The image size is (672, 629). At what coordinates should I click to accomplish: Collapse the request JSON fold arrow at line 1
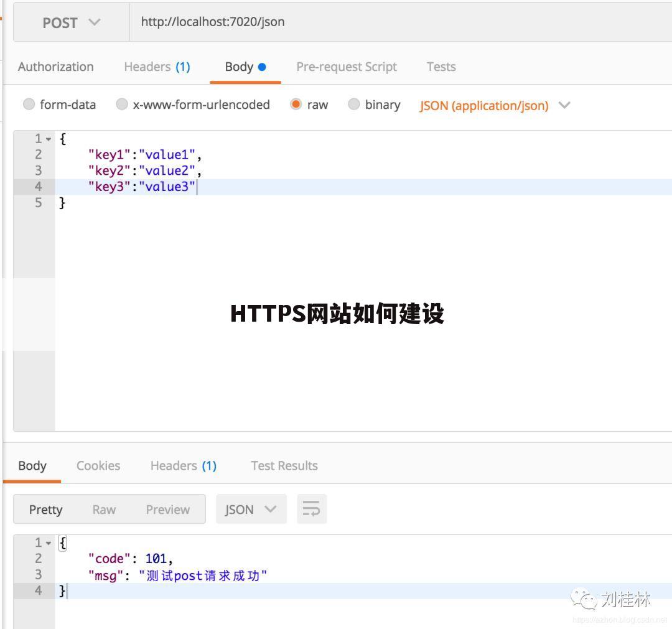pyautogui.click(x=49, y=139)
